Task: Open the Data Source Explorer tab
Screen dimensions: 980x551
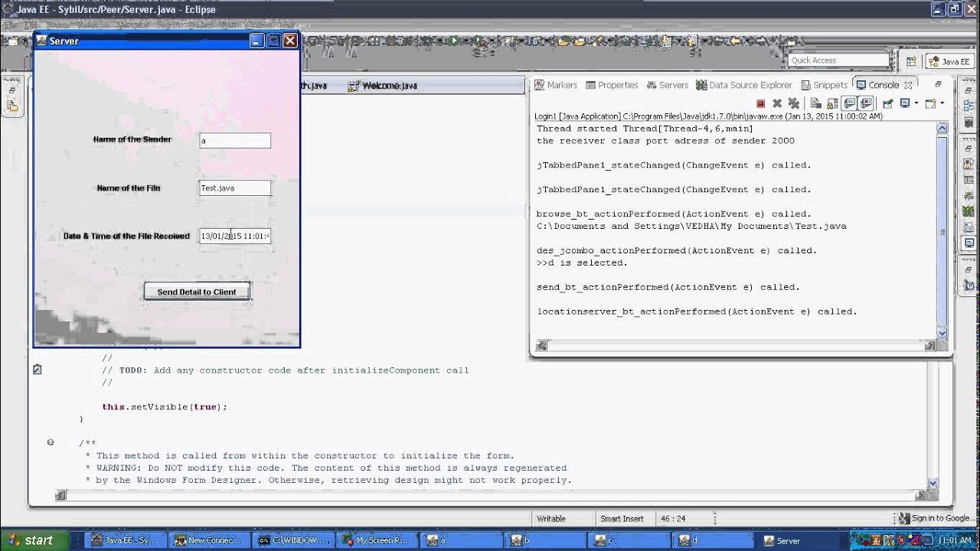Action: point(743,85)
